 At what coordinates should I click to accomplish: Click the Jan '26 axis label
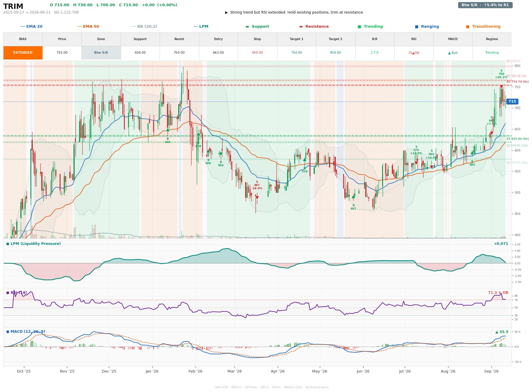coord(152,371)
